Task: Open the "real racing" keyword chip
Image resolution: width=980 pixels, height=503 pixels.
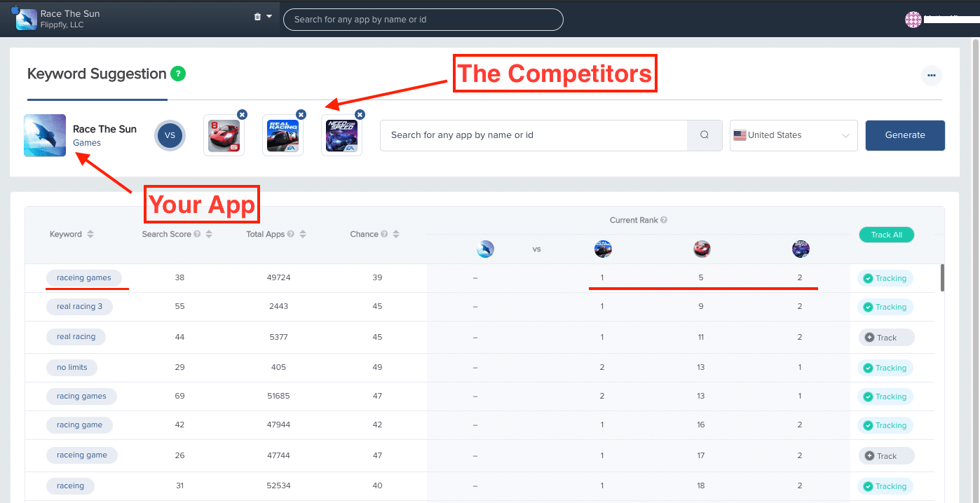Action: [76, 337]
